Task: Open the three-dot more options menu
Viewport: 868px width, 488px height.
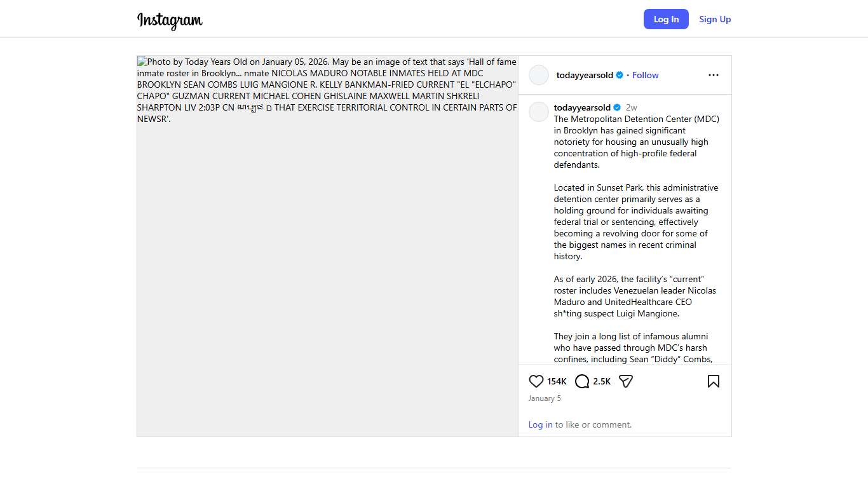Action: 713,75
